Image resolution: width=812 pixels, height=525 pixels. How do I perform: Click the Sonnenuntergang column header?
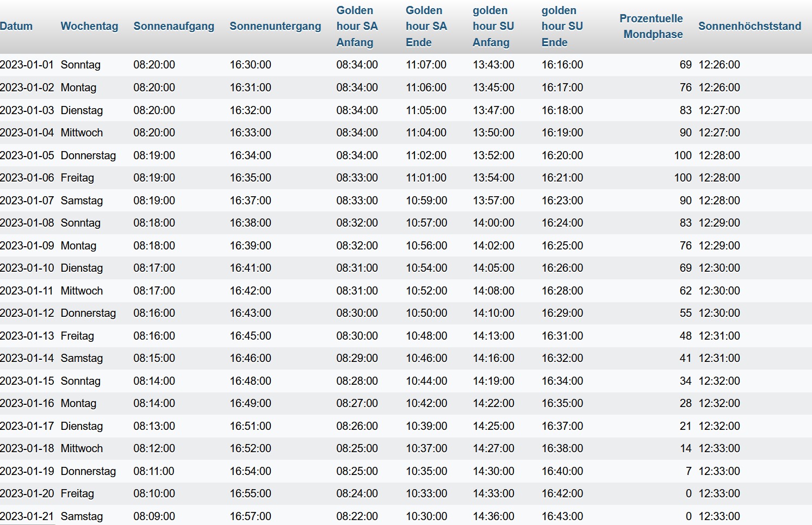[275, 26]
